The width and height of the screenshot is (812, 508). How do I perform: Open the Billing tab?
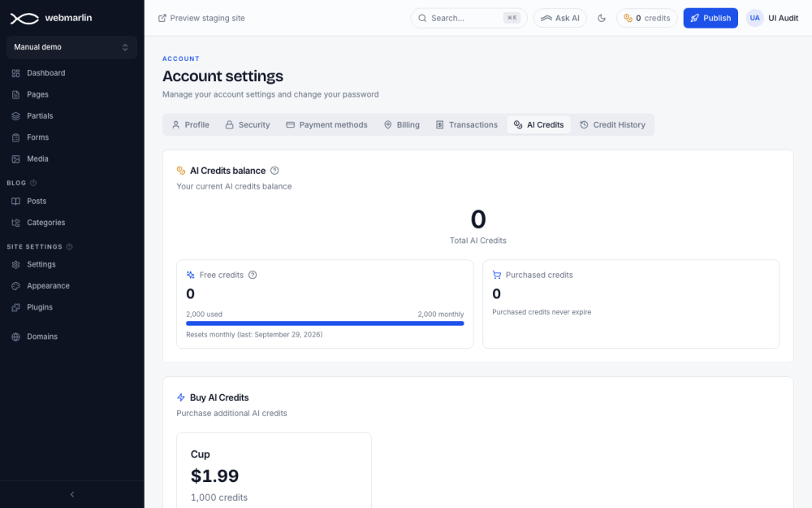(402, 125)
